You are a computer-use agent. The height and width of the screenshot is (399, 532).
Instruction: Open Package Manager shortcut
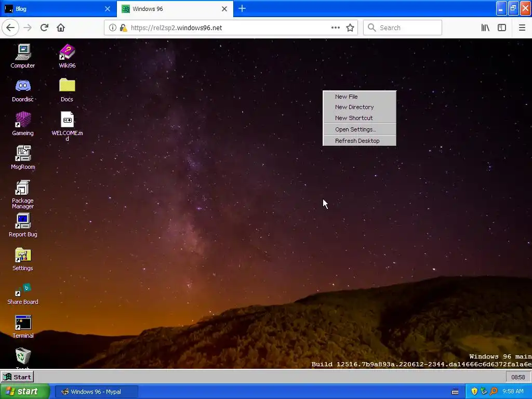coord(23,194)
